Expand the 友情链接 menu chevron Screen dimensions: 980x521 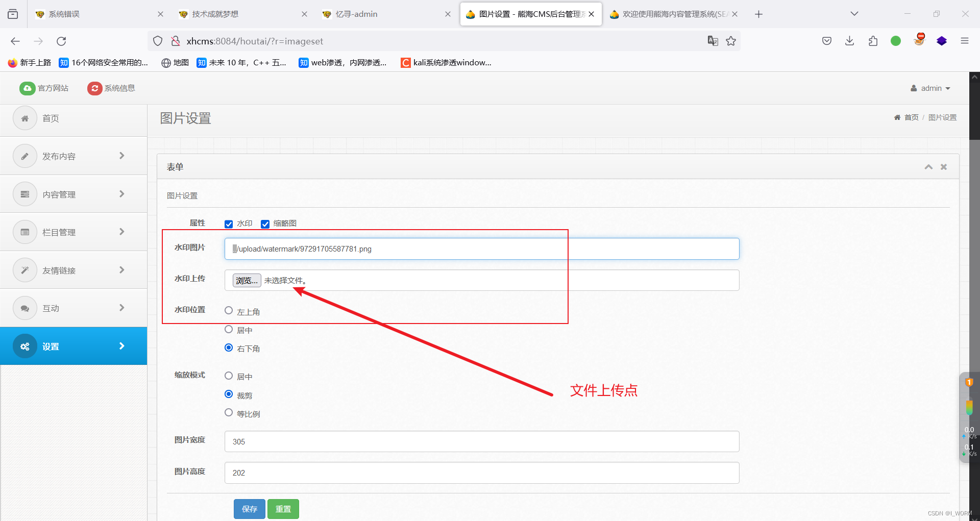pyautogui.click(x=121, y=270)
